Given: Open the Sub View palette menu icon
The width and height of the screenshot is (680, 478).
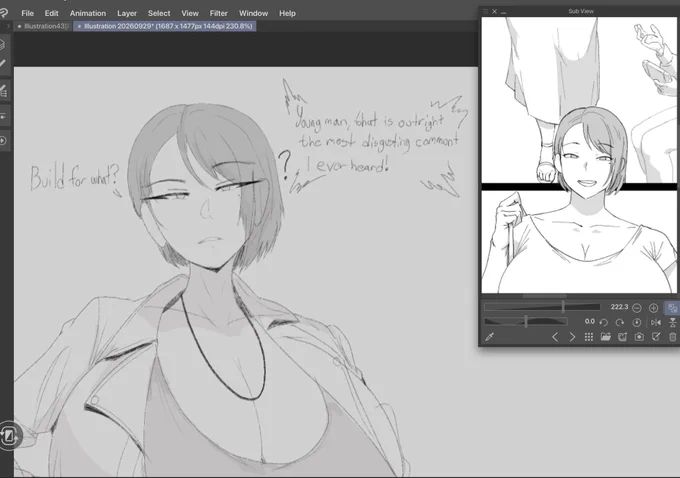Looking at the screenshot, I should 485,11.
